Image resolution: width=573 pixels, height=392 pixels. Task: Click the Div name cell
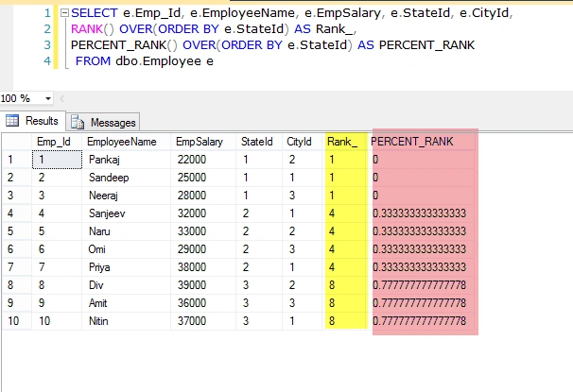point(126,285)
